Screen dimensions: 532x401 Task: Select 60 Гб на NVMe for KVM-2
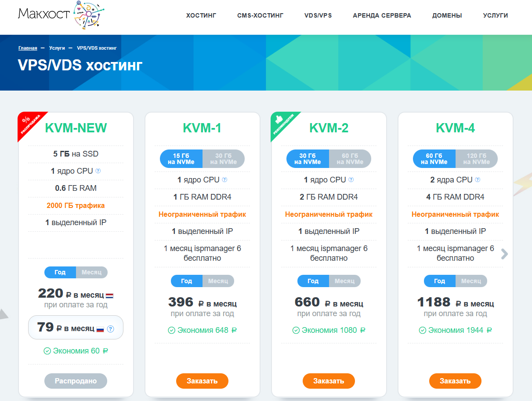pyautogui.click(x=350, y=159)
